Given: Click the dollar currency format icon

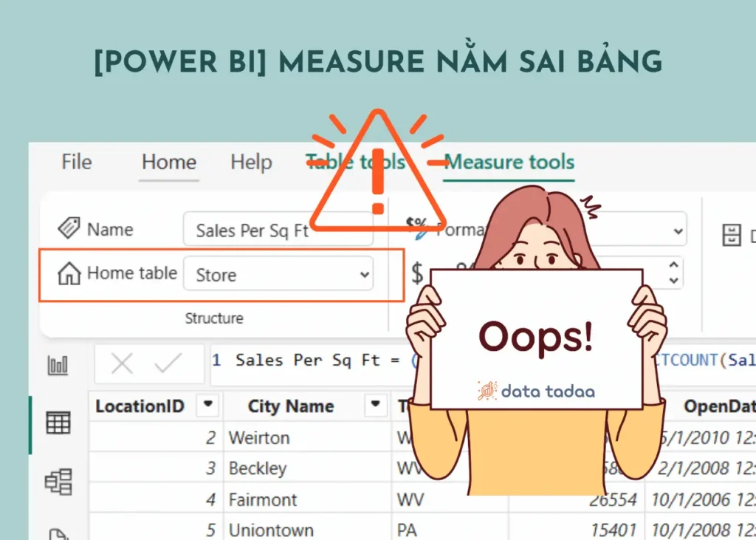Looking at the screenshot, I should click(417, 273).
